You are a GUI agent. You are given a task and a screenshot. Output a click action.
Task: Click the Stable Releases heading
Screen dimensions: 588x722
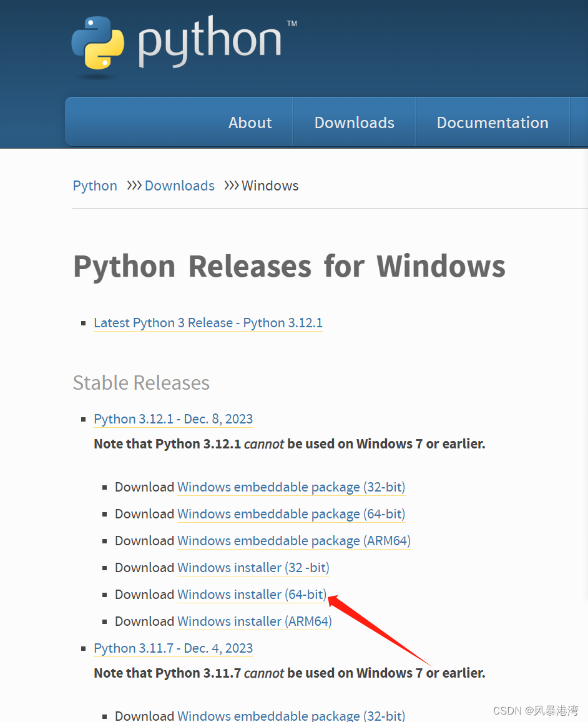coord(141,383)
